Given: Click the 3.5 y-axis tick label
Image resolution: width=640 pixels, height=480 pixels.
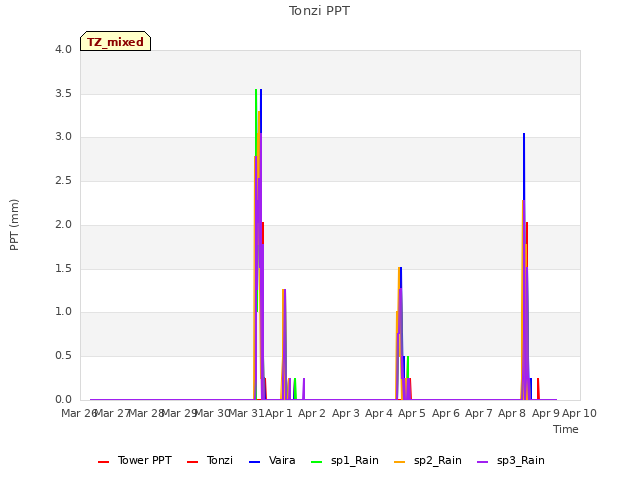Looking at the screenshot, I should point(63,93).
